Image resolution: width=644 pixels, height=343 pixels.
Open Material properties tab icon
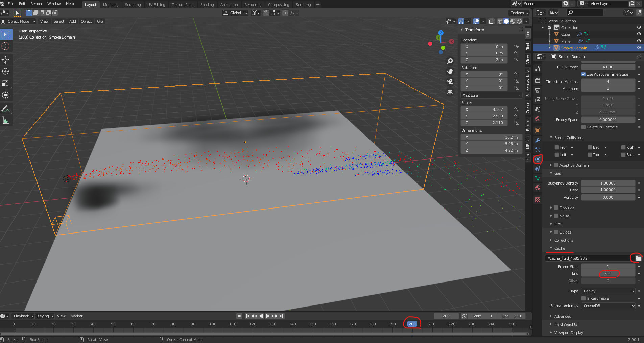(x=538, y=188)
